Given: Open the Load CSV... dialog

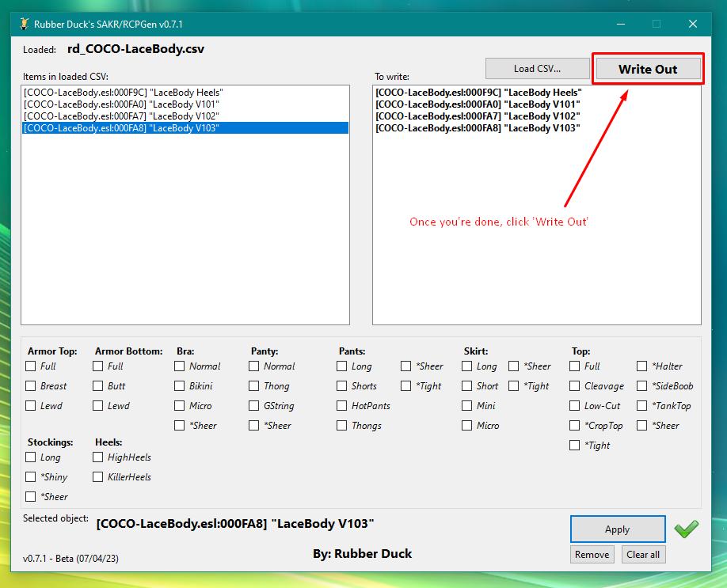Looking at the screenshot, I should click(x=537, y=69).
